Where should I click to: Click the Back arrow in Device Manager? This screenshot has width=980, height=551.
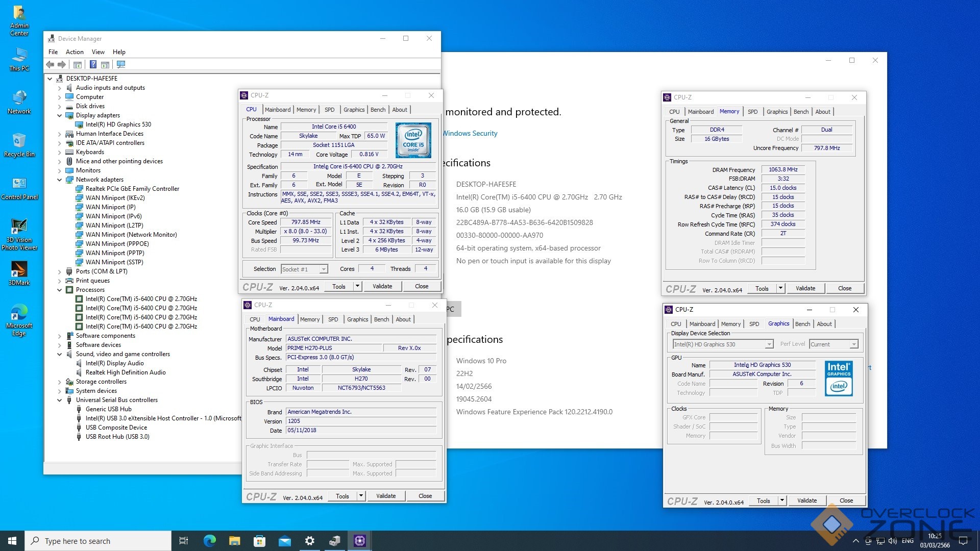pyautogui.click(x=50, y=65)
